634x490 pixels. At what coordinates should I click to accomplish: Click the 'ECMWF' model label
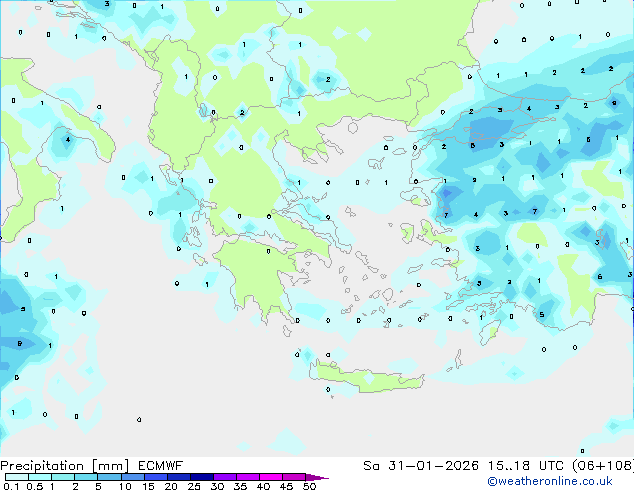161,466
